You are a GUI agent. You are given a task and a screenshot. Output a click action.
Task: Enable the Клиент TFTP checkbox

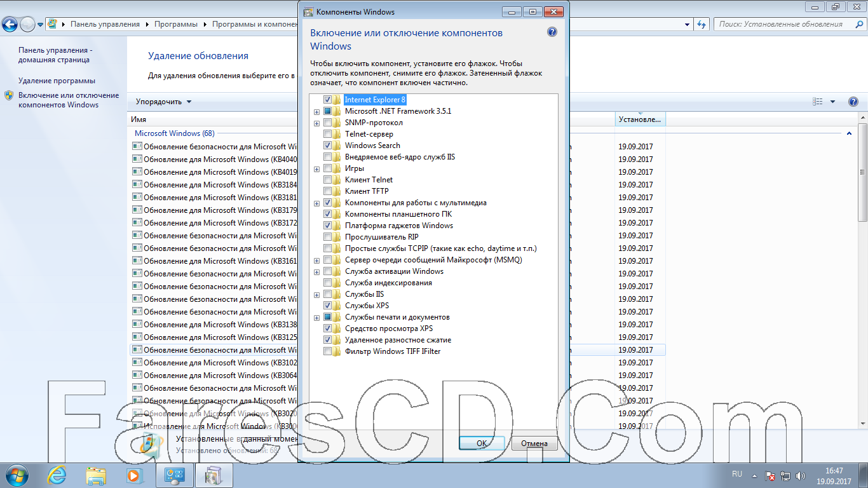coord(327,191)
